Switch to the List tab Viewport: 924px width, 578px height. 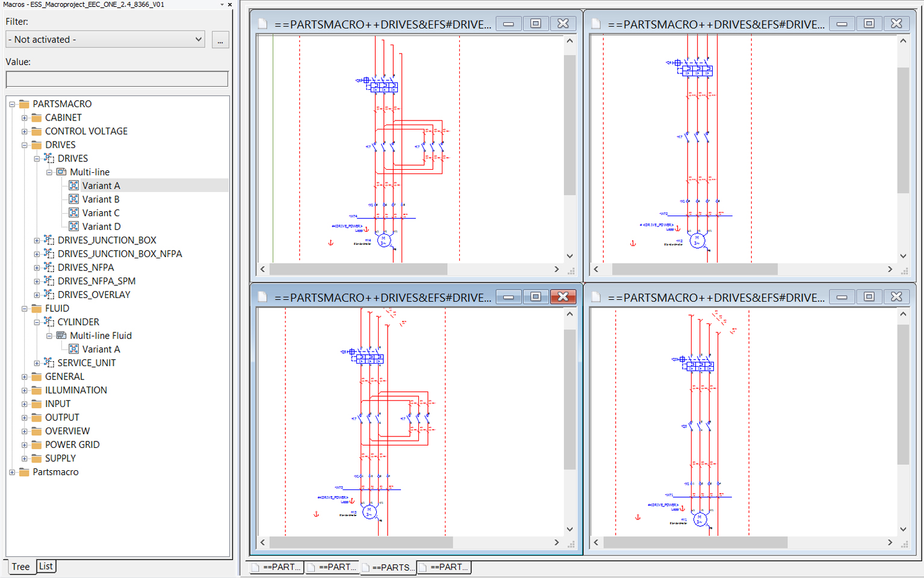coord(46,566)
